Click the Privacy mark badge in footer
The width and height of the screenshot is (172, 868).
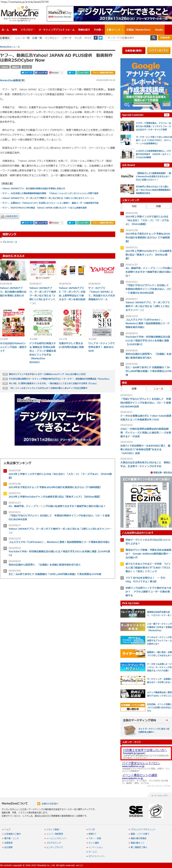pos(156,811)
